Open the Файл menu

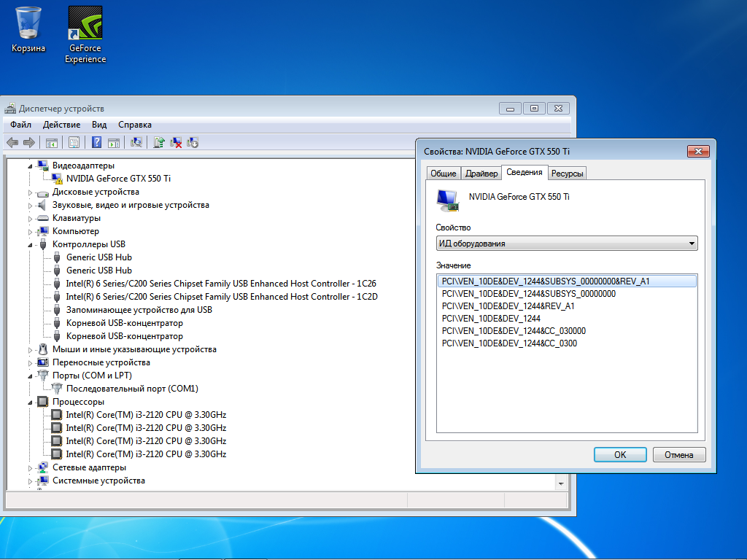coord(20,125)
